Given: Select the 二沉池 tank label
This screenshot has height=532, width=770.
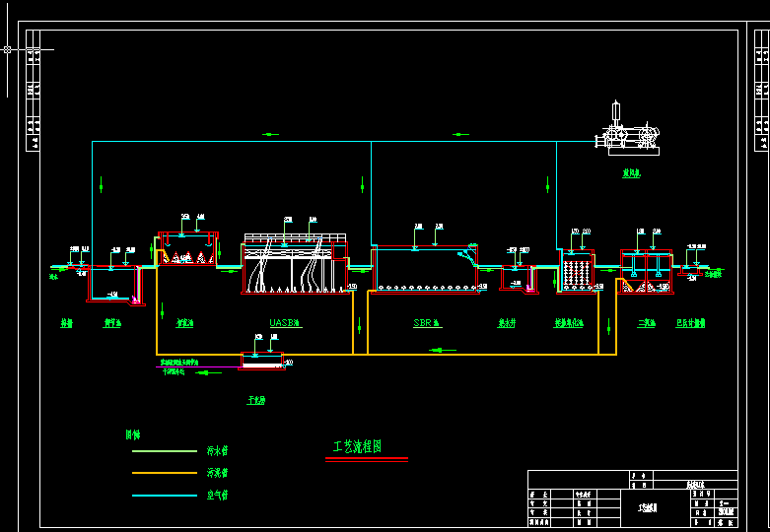Looking at the screenshot, I should pos(646,323).
